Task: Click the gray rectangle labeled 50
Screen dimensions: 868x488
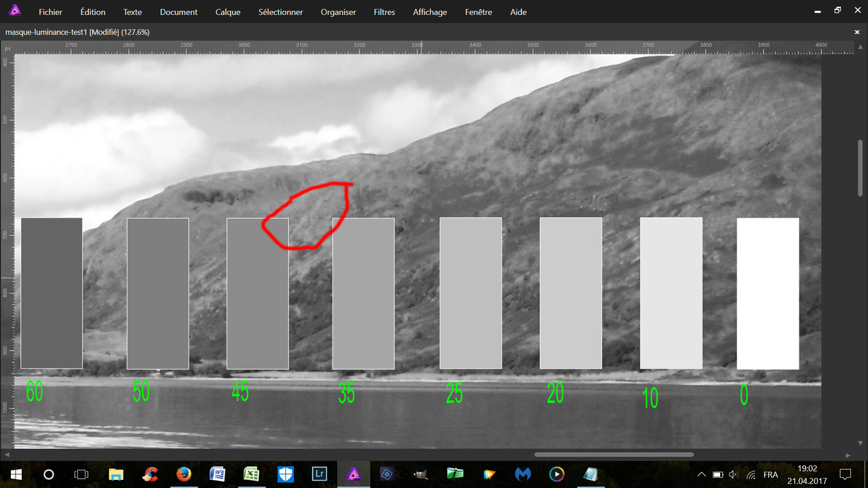Action: pos(158,293)
